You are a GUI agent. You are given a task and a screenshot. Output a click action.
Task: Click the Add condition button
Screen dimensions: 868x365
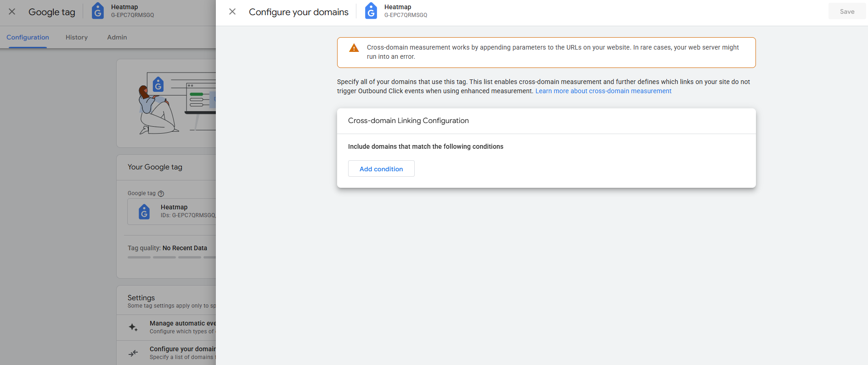coord(381,168)
